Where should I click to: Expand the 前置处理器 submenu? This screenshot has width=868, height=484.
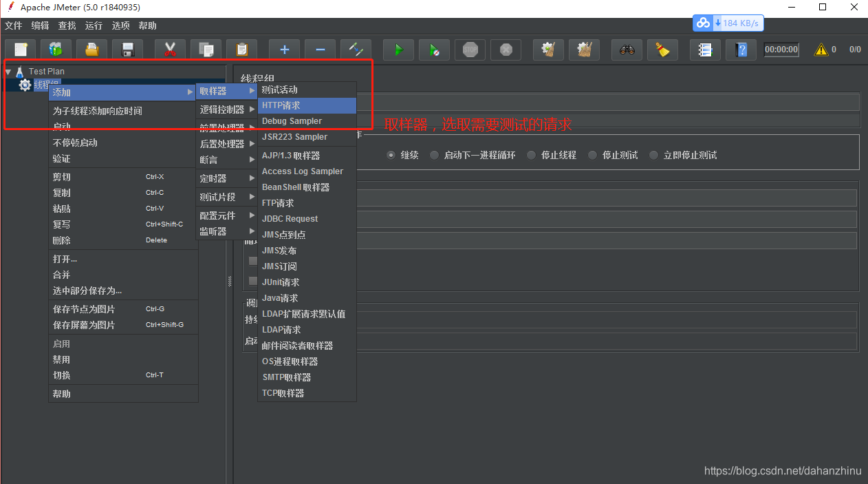pos(227,128)
